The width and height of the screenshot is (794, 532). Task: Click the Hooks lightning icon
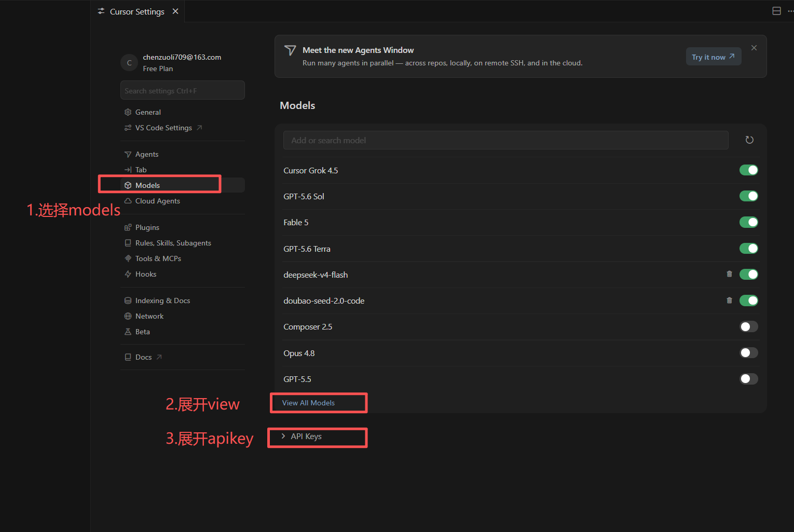(x=128, y=274)
